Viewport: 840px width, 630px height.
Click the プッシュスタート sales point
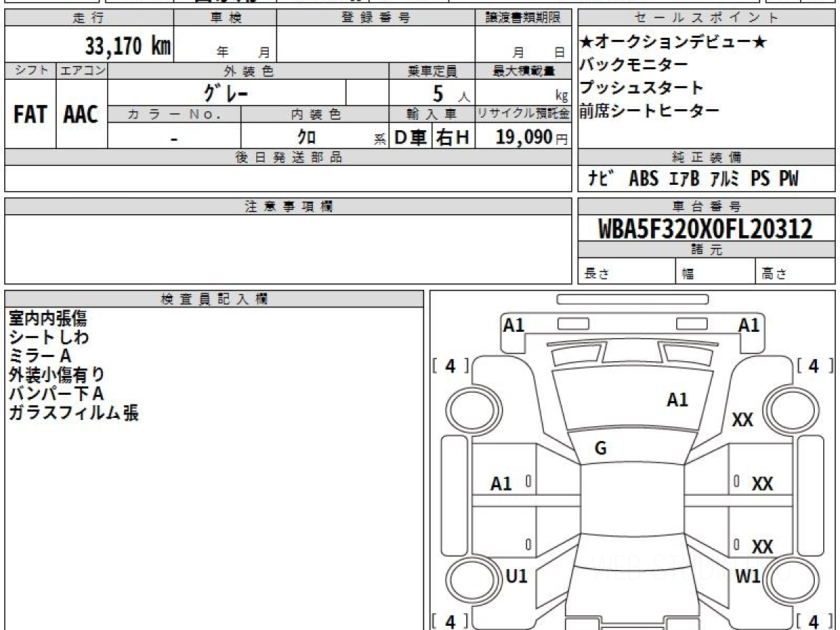(642, 87)
